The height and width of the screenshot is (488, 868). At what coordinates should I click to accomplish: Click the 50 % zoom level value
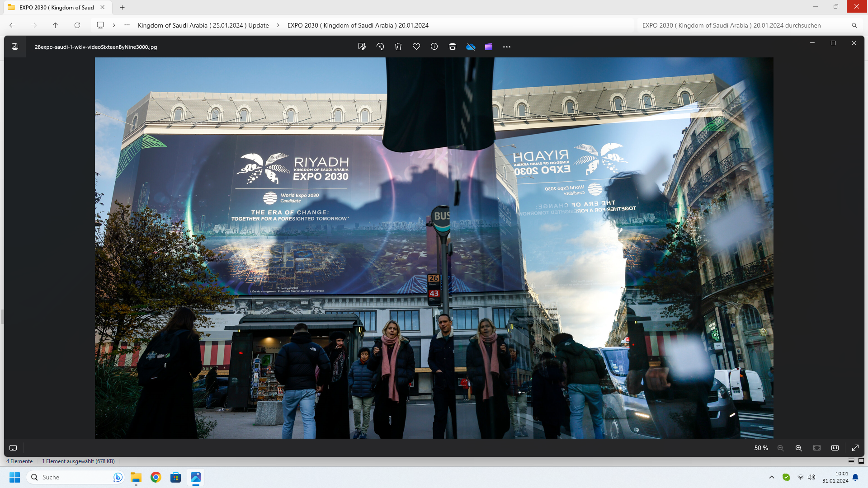pos(761,448)
